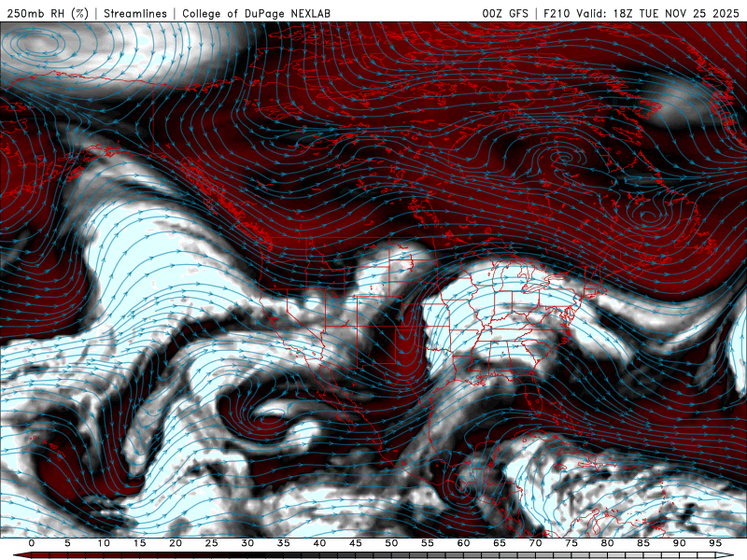Viewport: 747px width, 560px height.
Task: Select the "55" color scale label
Action: click(x=428, y=543)
